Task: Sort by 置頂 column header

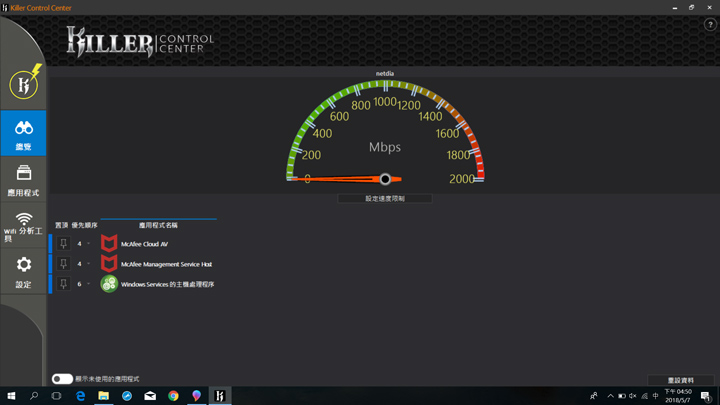Action: 62,225
